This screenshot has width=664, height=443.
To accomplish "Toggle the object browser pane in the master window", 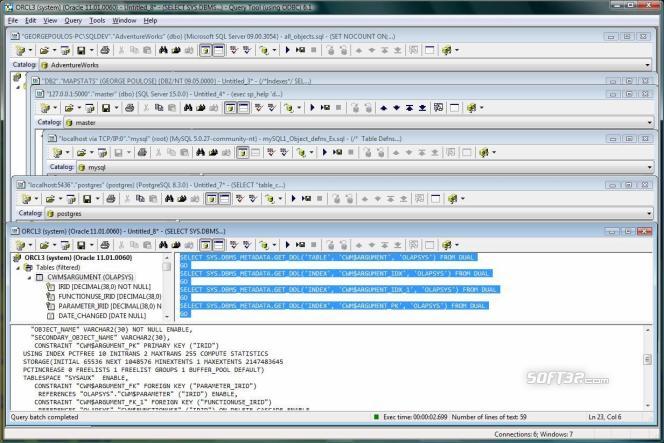I will click(x=230, y=108).
